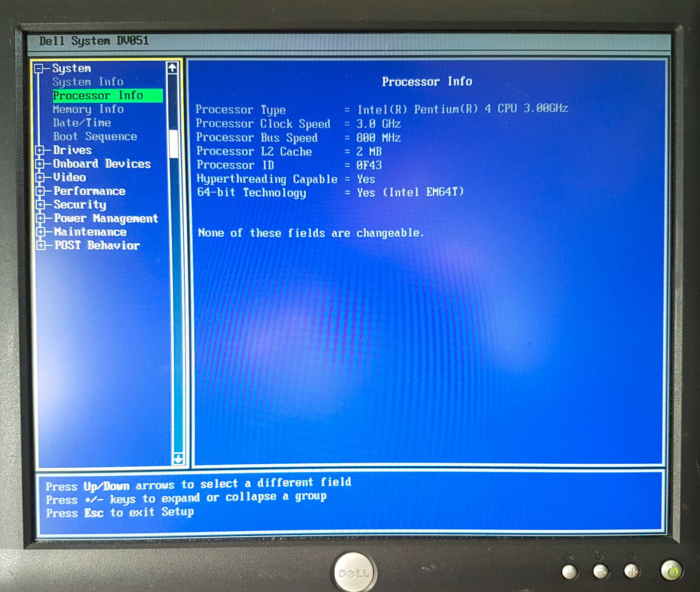Open the Memory Info entry
700x592 pixels.
point(88,109)
